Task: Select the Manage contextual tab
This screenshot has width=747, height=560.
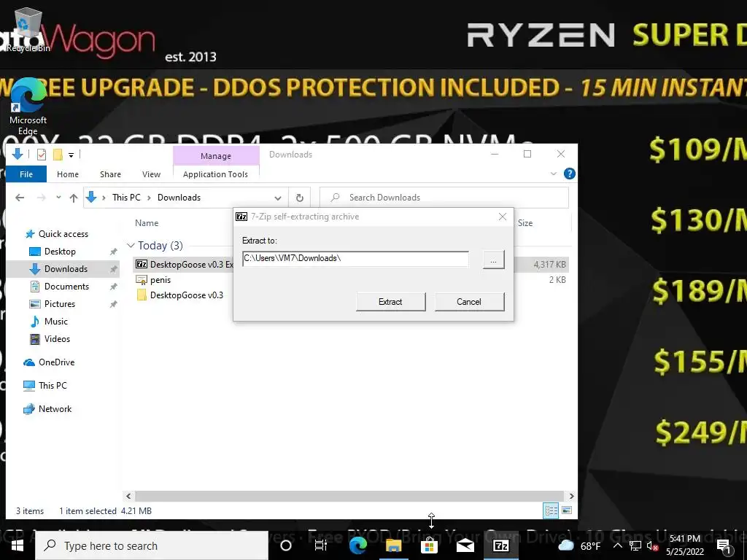Action: 216,156
